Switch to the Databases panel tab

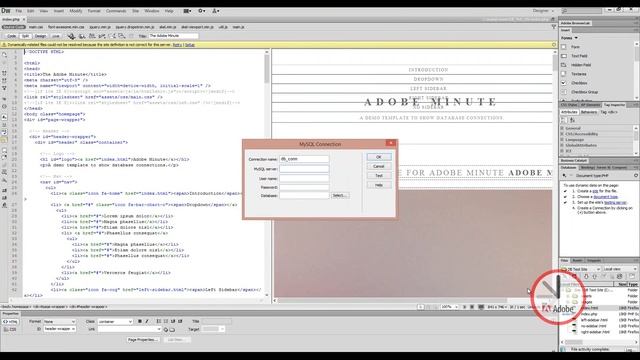tap(568, 167)
